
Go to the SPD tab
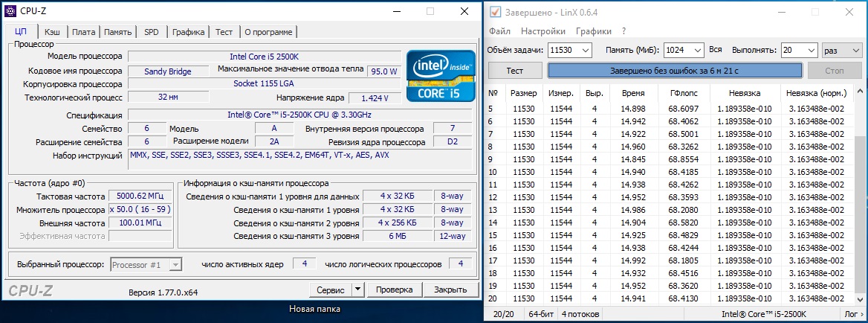coord(151,32)
